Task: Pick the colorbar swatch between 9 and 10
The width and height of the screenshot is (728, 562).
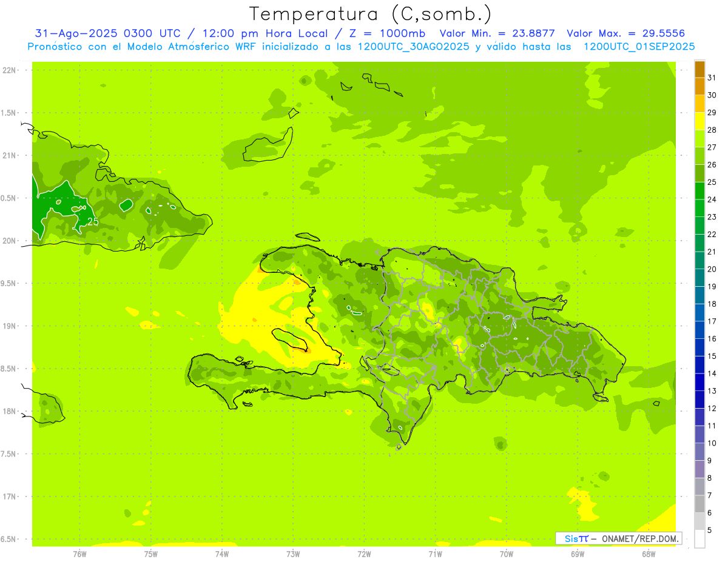Action: [699, 452]
